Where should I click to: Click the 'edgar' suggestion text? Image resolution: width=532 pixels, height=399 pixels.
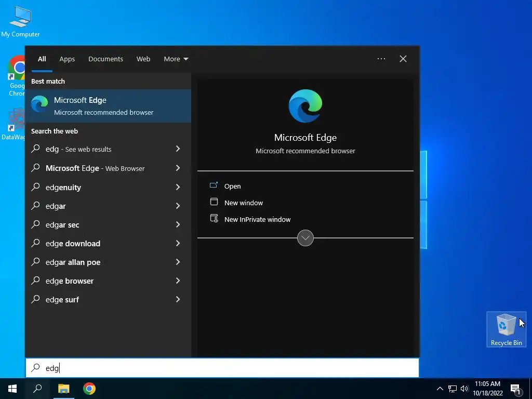(x=56, y=206)
